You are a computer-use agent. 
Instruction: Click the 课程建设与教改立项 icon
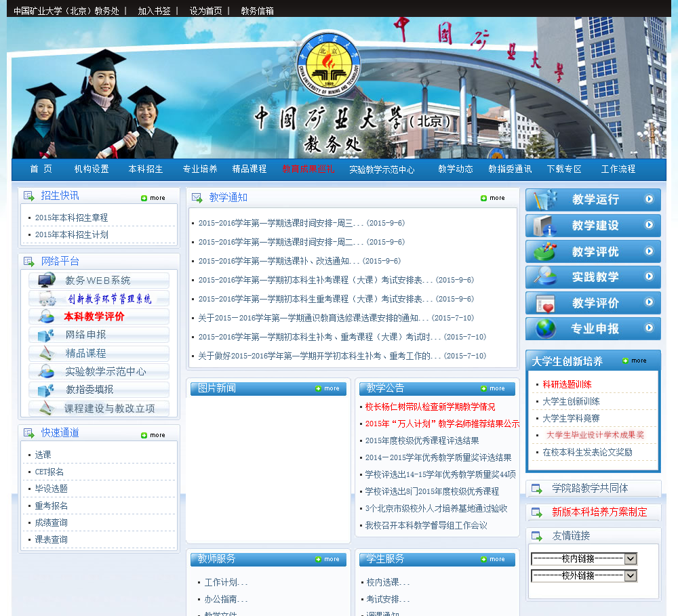coord(46,408)
